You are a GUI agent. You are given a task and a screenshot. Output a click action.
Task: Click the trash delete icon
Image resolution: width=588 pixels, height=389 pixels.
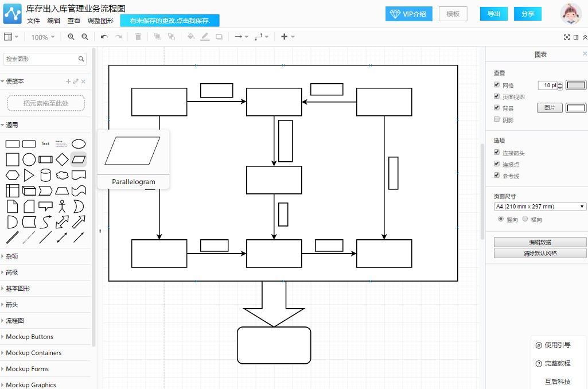[x=138, y=37]
